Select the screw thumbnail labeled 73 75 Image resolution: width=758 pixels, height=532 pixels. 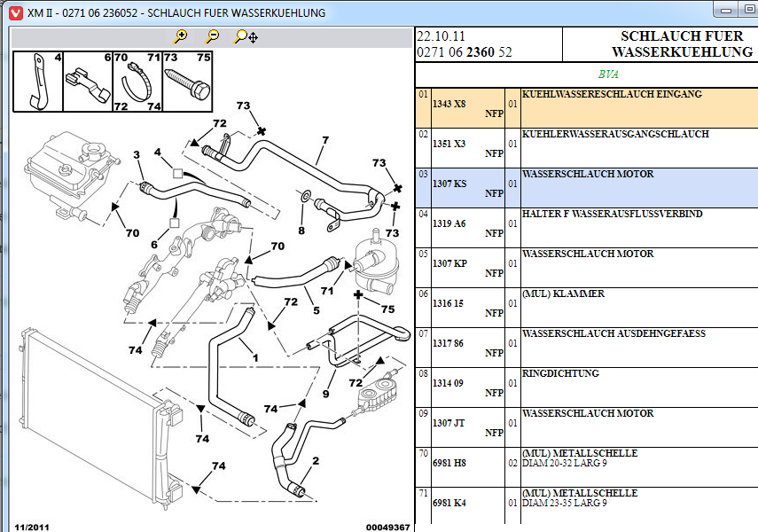tap(188, 82)
